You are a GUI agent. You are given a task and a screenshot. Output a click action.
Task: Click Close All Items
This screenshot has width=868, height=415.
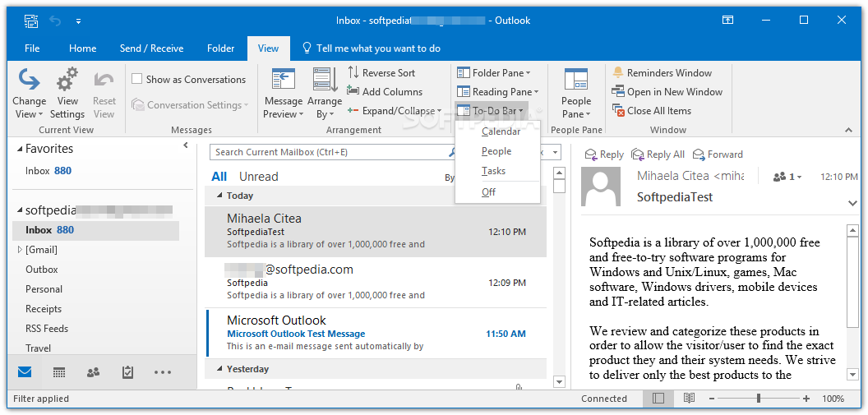click(652, 111)
